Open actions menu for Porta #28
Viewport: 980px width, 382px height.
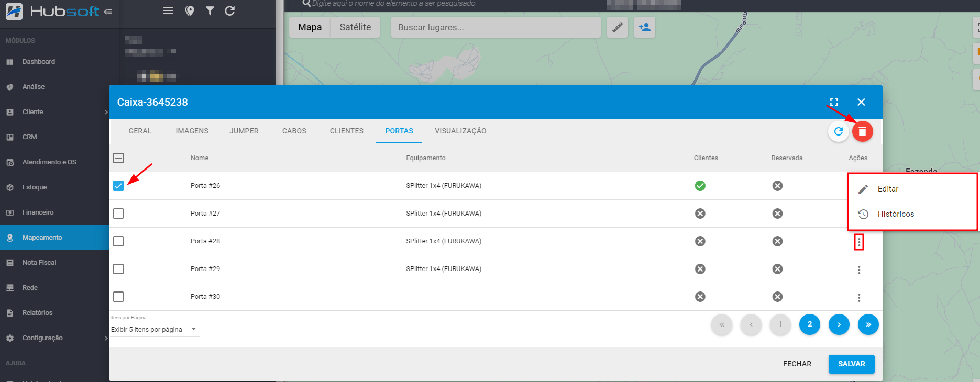[859, 242]
